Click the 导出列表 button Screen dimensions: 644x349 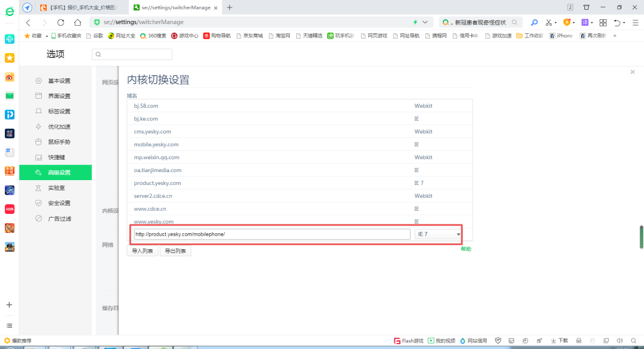pos(175,251)
